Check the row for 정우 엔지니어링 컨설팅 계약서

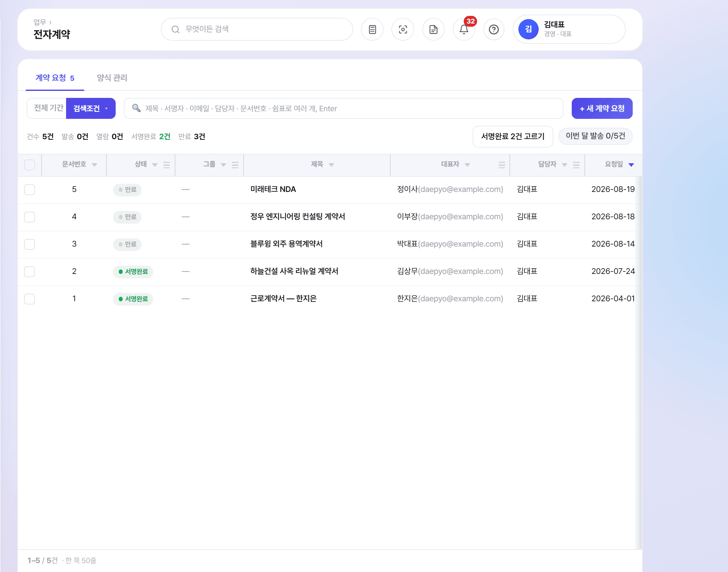click(30, 217)
